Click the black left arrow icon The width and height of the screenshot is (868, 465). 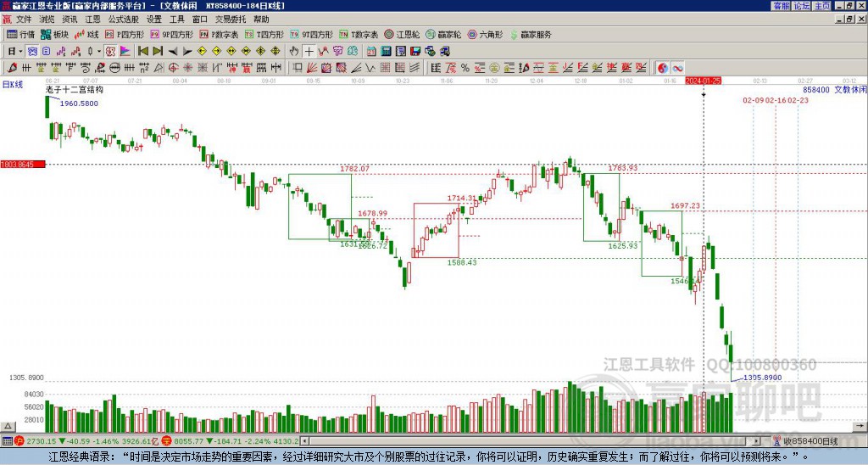click(x=173, y=52)
